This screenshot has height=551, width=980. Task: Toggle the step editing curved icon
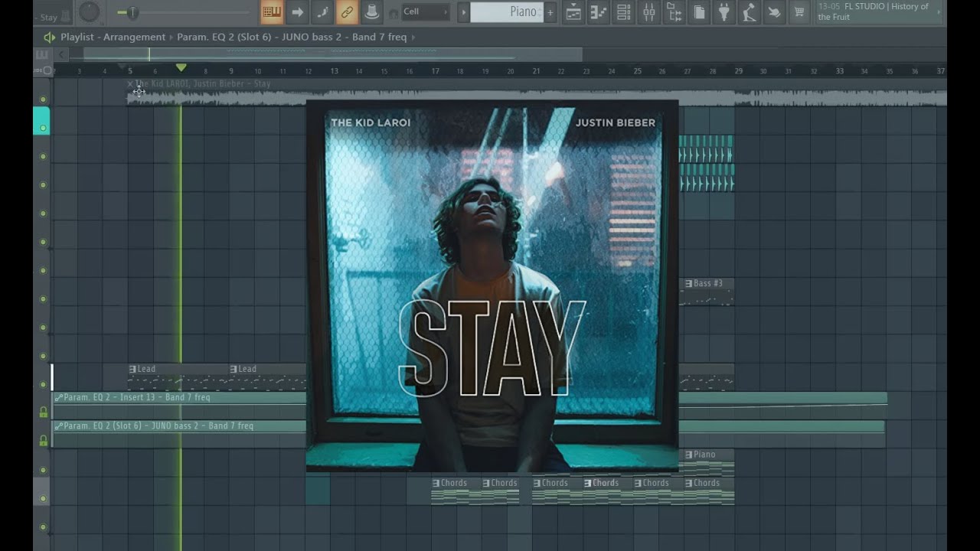(x=322, y=12)
